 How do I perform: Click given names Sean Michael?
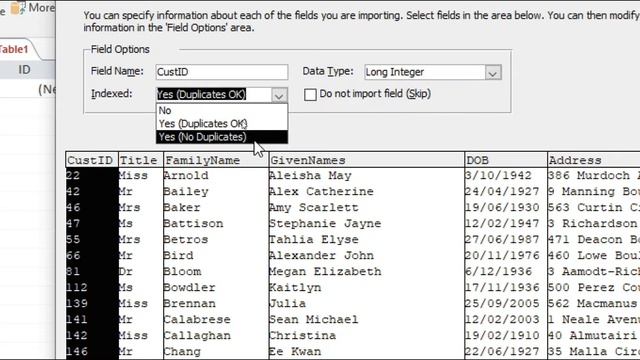(x=314, y=319)
